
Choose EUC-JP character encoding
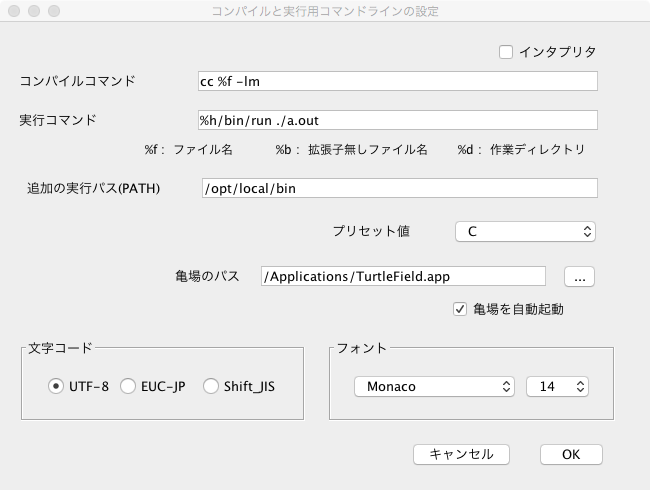(x=128, y=386)
